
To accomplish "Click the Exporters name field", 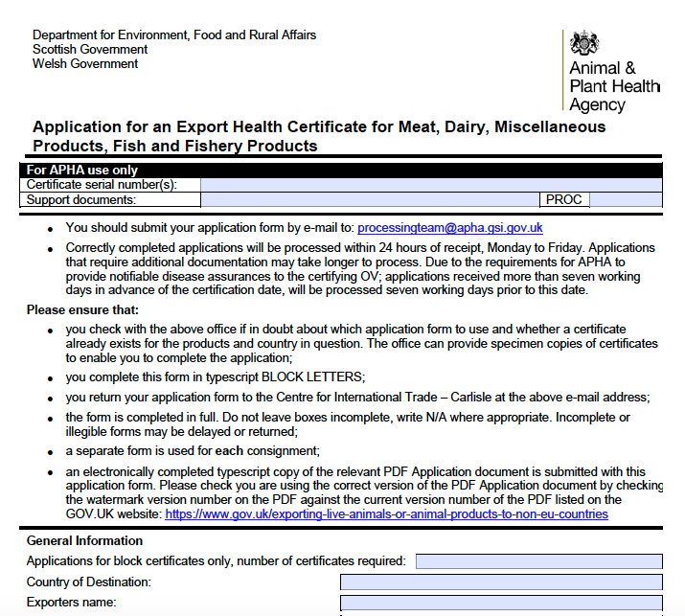I will [501, 603].
